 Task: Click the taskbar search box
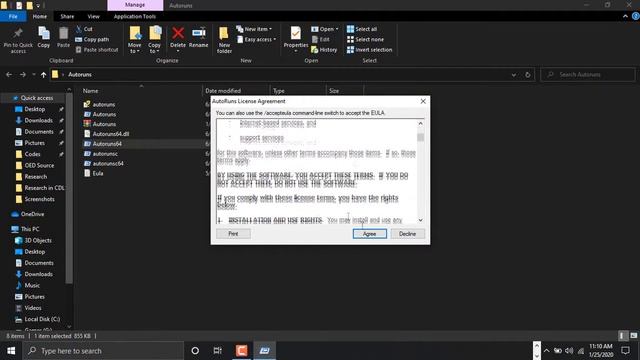coord(103,351)
